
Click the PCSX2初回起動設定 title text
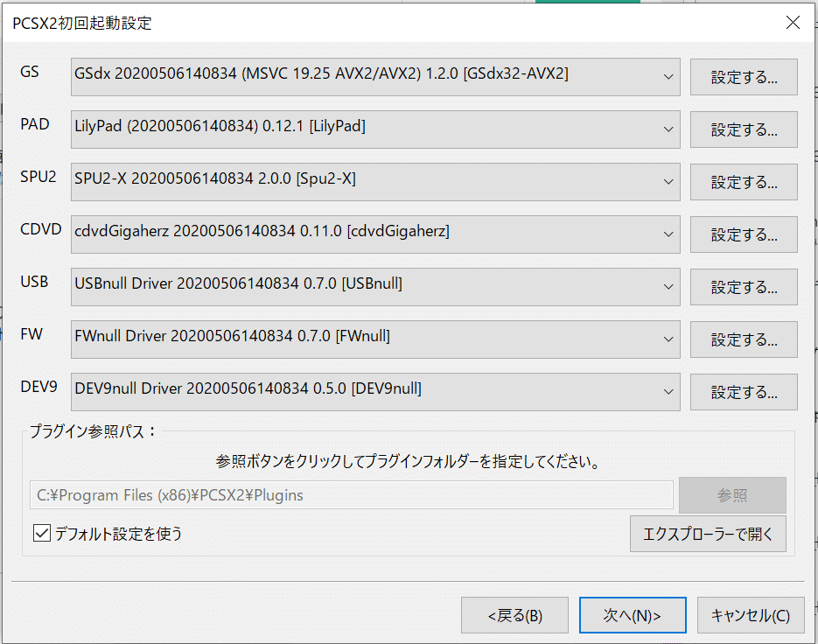tap(82, 23)
